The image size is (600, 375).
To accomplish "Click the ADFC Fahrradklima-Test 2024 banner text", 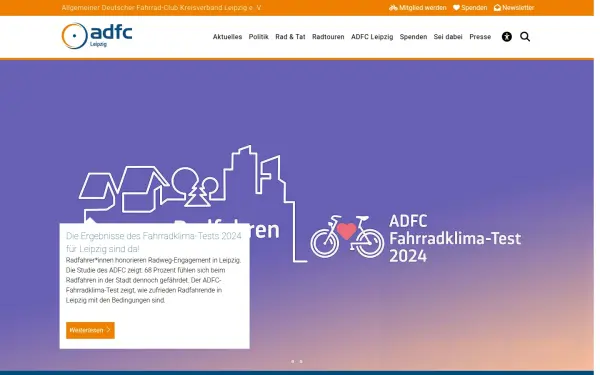I will 455,238.
